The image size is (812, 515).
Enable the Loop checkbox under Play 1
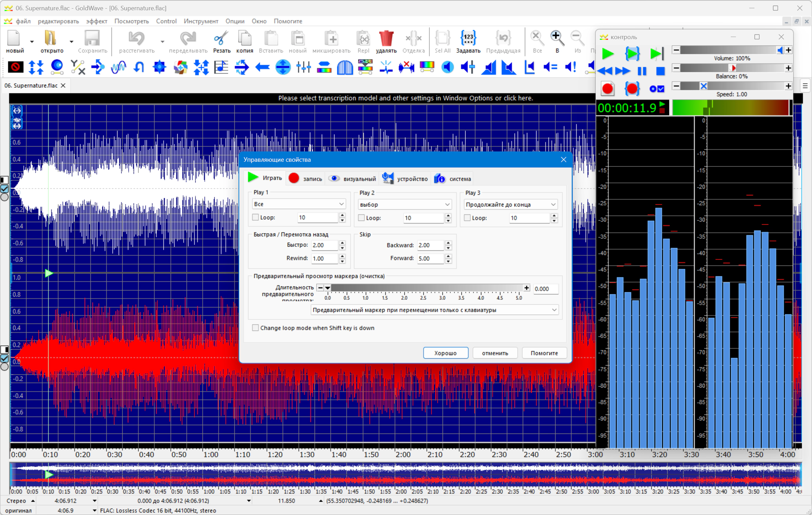pos(255,217)
